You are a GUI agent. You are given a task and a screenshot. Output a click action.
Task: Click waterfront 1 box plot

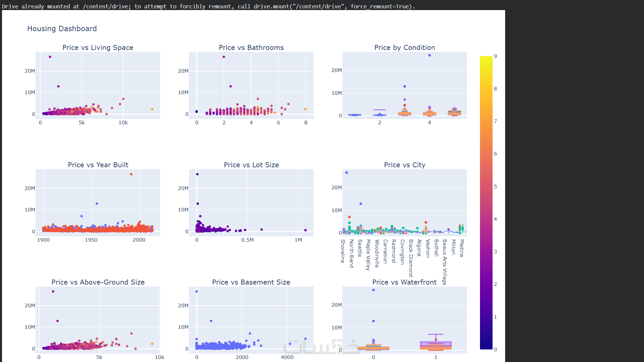[x=436, y=345]
